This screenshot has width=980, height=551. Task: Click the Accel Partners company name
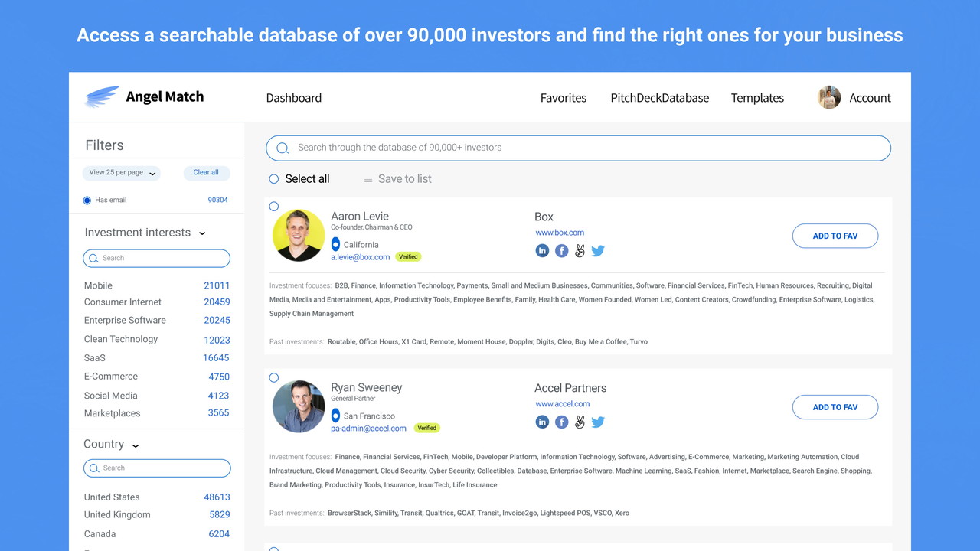click(570, 388)
